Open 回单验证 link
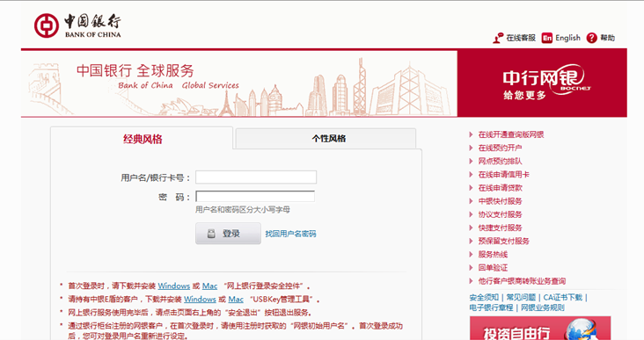The height and width of the screenshot is (340, 644). pos(493,267)
